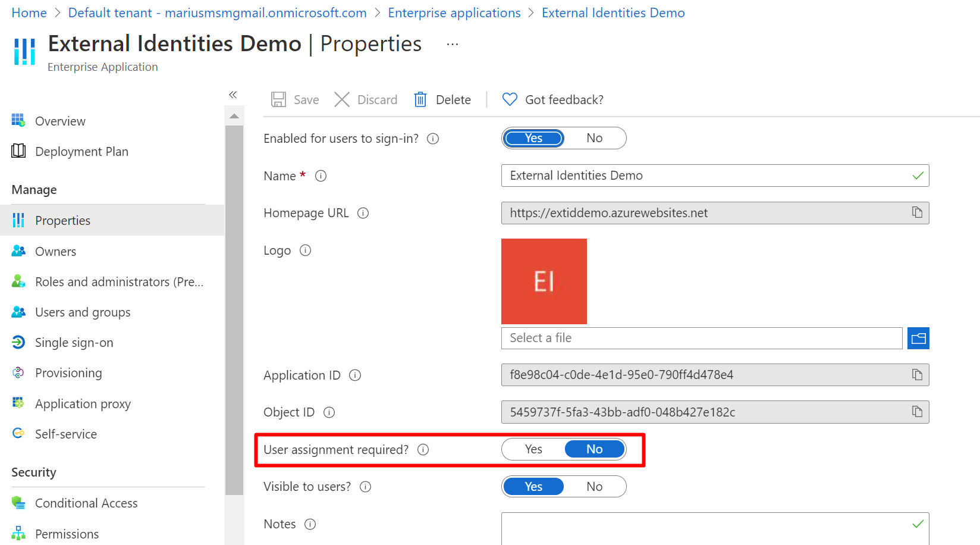This screenshot has width=980, height=545.
Task: Open the more options ellipsis menu
Action: click(453, 44)
